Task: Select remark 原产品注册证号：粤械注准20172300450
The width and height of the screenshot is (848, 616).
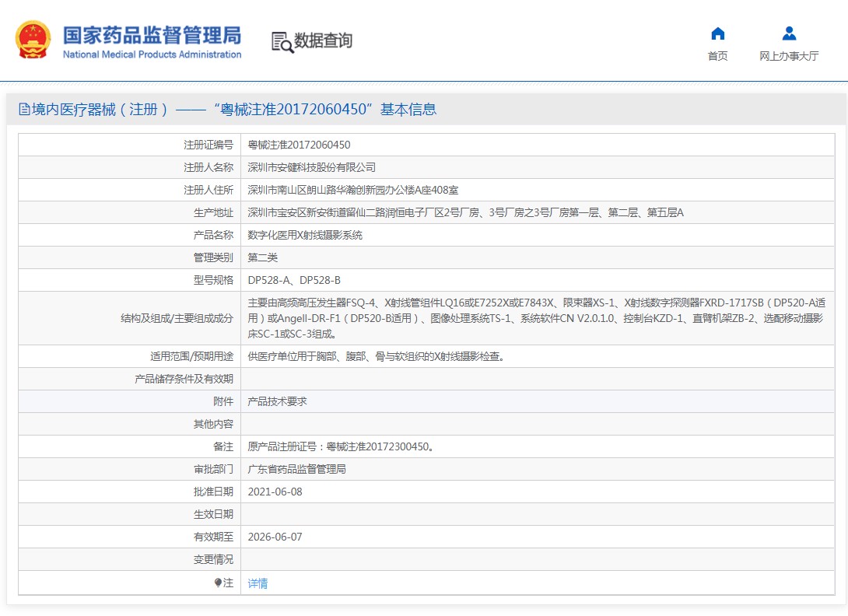Action: (x=342, y=446)
